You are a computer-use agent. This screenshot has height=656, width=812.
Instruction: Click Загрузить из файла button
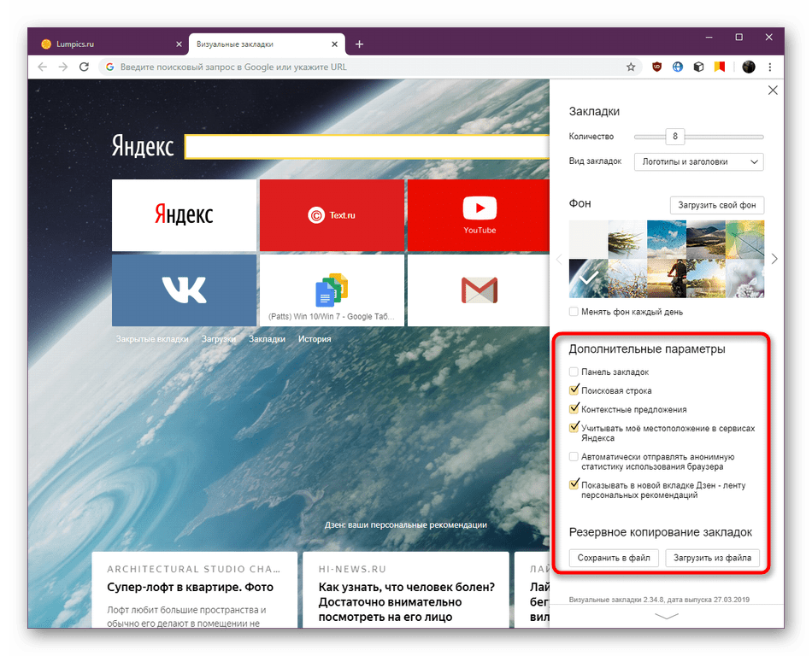tap(712, 558)
